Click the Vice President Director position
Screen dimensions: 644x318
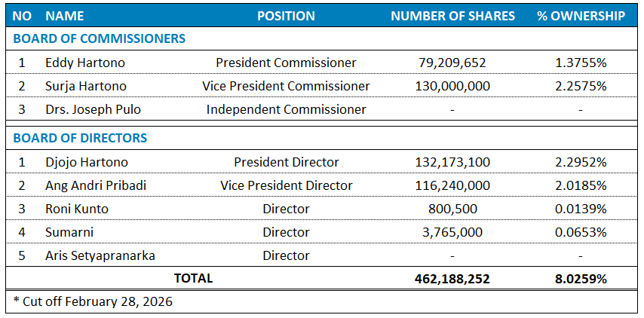(x=286, y=185)
